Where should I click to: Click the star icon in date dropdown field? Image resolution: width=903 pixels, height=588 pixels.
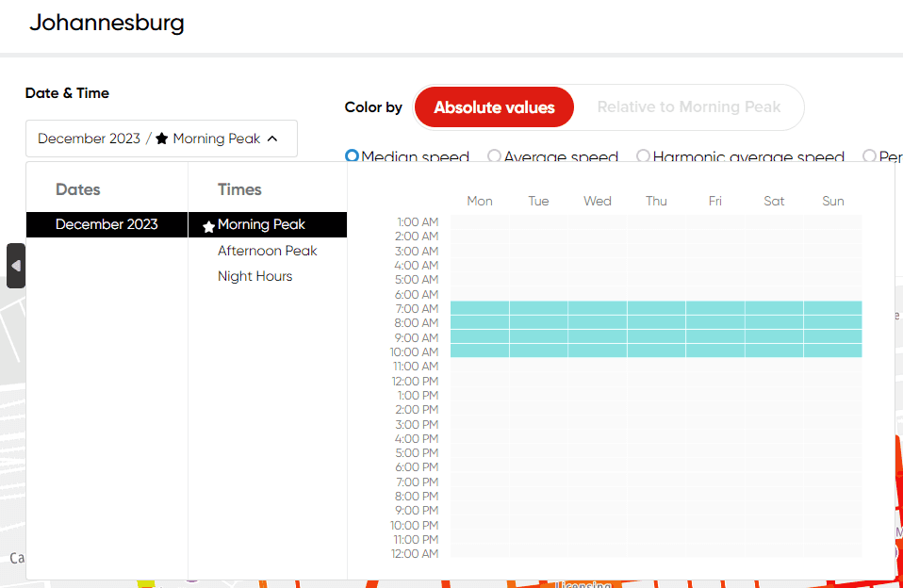(x=161, y=139)
